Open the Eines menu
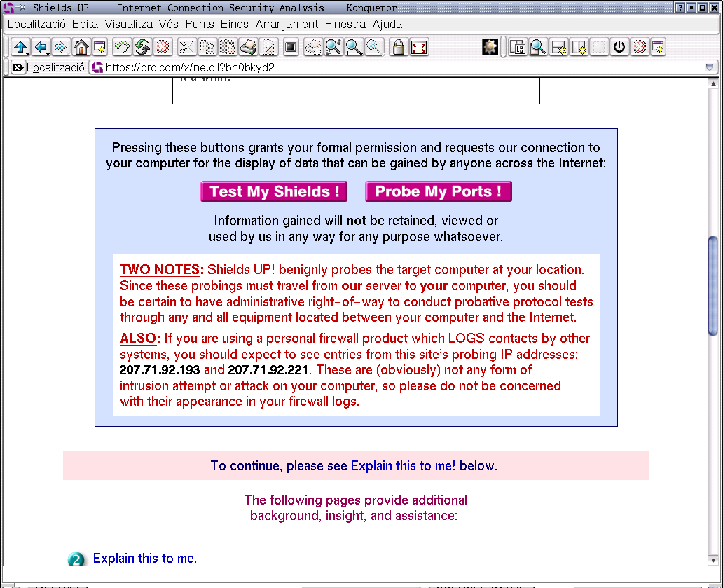The height and width of the screenshot is (588, 723). [x=234, y=25]
